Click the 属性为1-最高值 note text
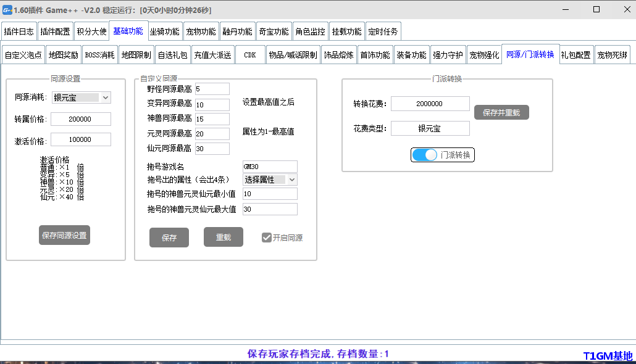Image resolution: width=636 pixels, height=364 pixels. pos(268,132)
